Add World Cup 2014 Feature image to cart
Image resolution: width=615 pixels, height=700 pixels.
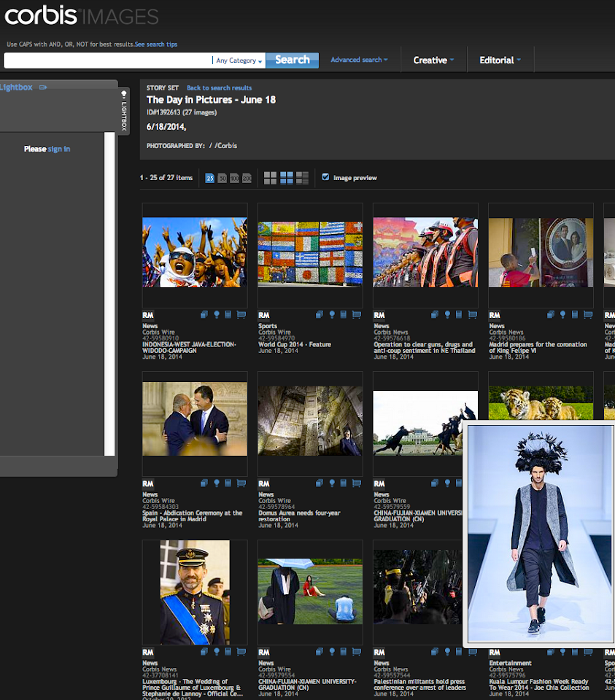point(357,315)
